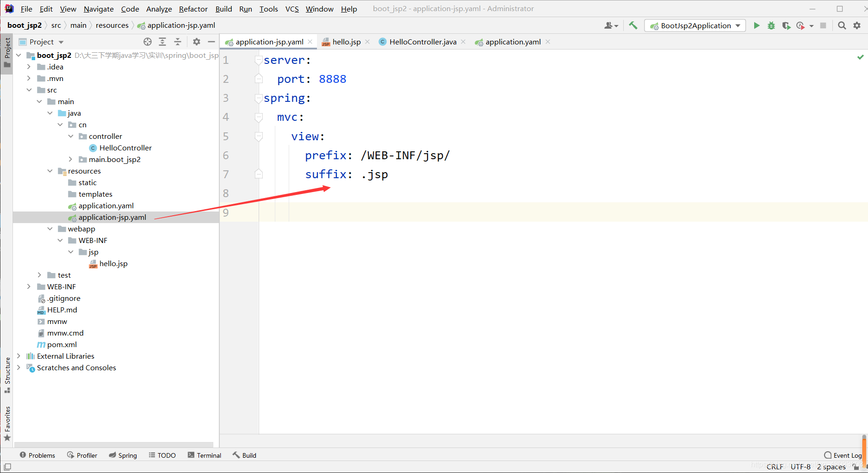Screen dimensions: 868x473
Task: Open the Build tool window
Action: tap(244, 455)
